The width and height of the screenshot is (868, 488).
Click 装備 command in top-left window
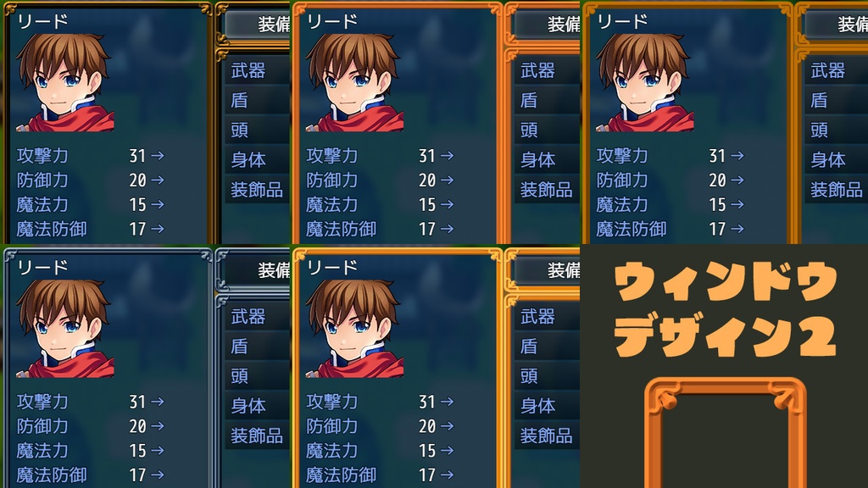(x=258, y=24)
